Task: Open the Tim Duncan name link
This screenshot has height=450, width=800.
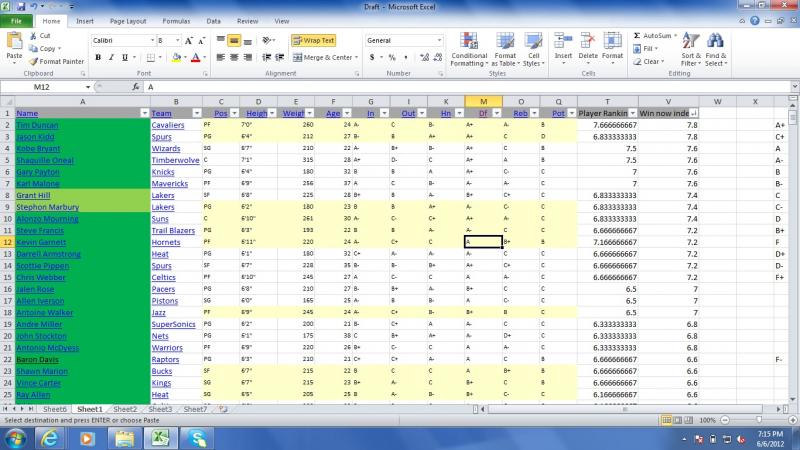Action: [x=37, y=125]
